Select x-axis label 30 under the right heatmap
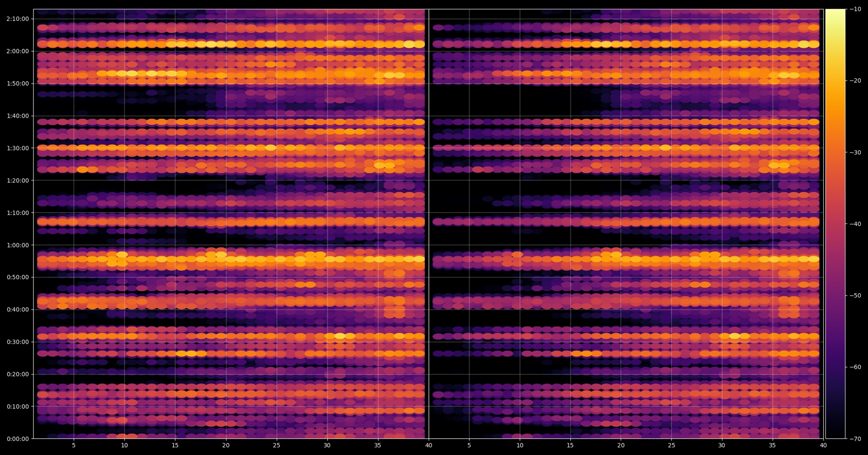Screen dimensions: 868x455 point(722,445)
